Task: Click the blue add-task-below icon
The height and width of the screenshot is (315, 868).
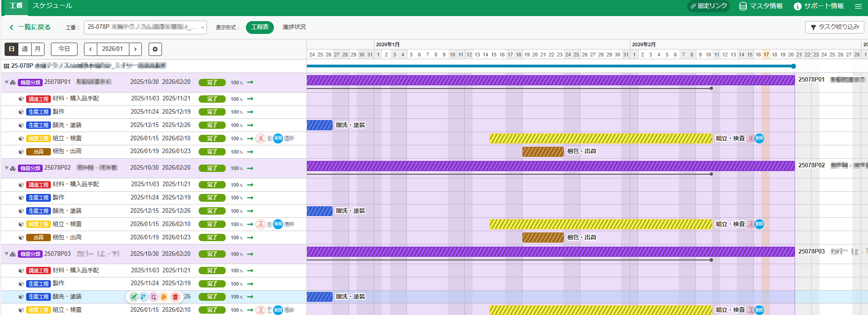Action: [x=144, y=297]
